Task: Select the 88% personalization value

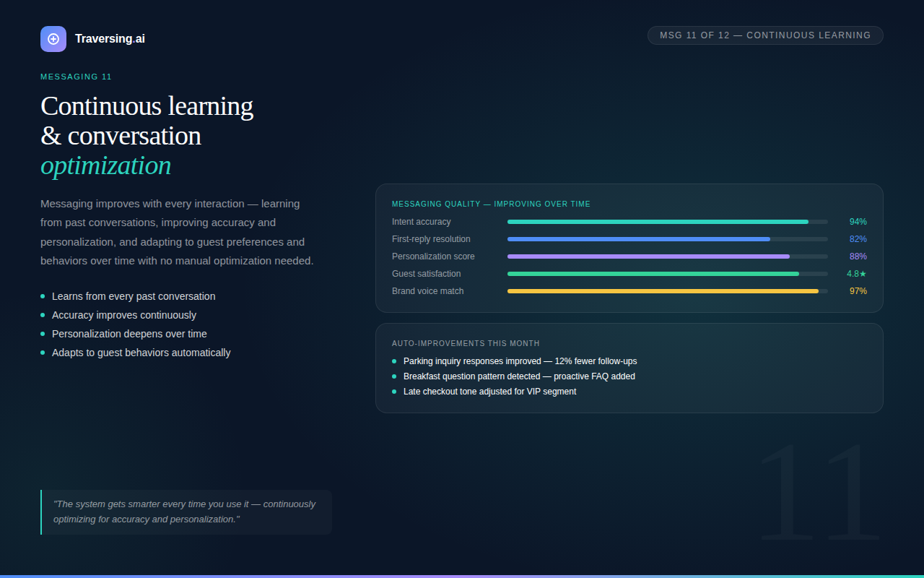Action: pos(858,256)
